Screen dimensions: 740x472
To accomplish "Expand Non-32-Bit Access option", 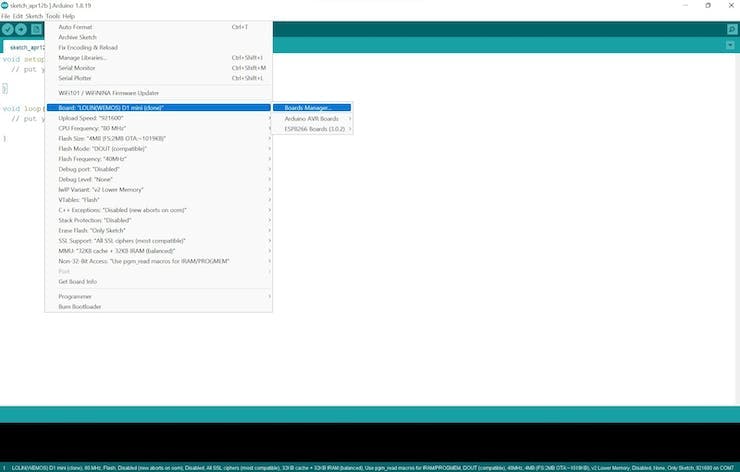I will [159, 261].
